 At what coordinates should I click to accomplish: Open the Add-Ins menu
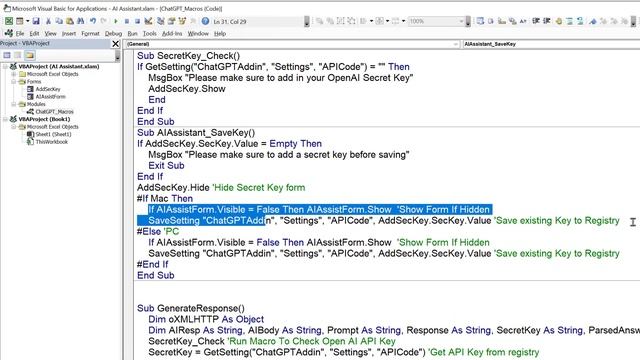coord(172,33)
